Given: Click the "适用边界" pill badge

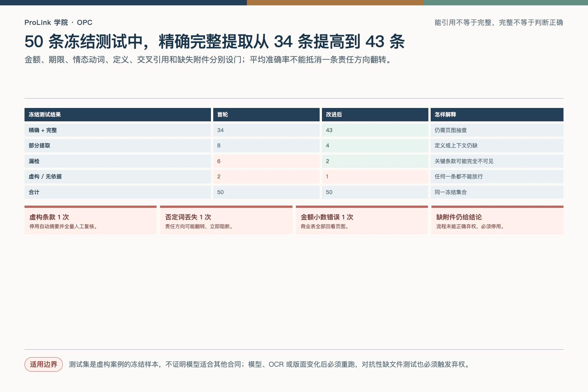Looking at the screenshot, I should click(x=44, y=364).
